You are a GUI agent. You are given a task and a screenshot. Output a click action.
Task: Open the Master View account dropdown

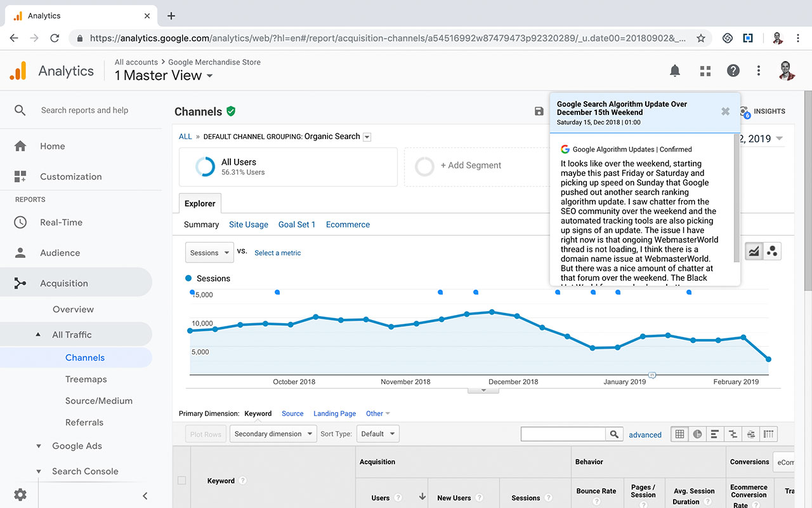[164, 76]
